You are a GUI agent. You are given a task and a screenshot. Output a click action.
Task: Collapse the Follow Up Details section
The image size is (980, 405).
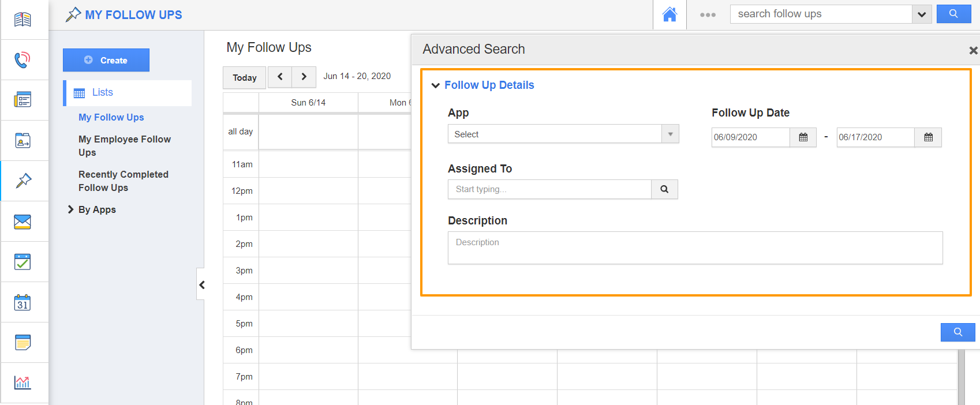436,85
